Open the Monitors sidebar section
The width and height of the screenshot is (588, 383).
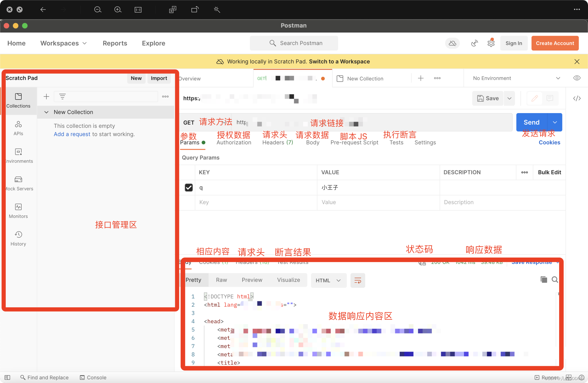pos(18,211)
